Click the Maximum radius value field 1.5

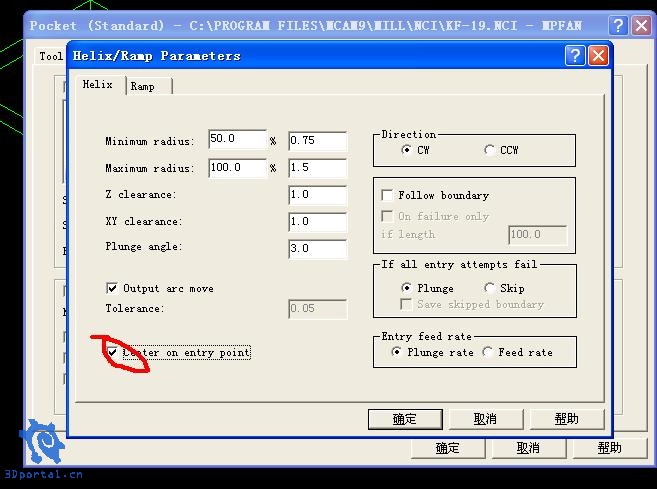pos(318,168)
